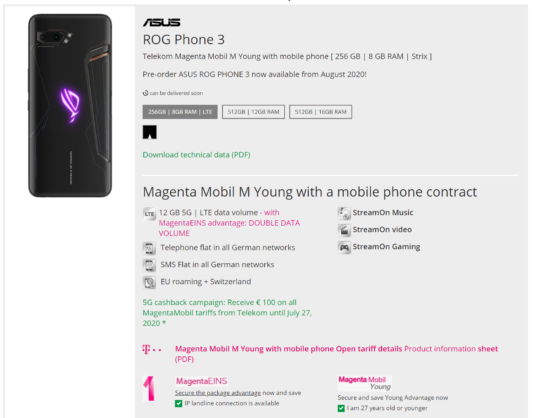Select the black color swatch
This screenshot has width=550, height=418.
149,132
